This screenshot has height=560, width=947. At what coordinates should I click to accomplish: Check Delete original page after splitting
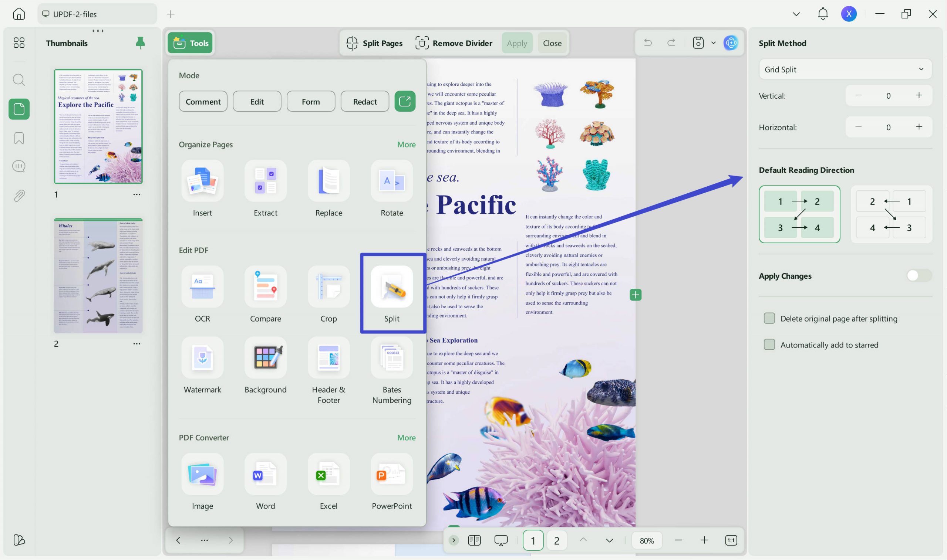[769, 318]
